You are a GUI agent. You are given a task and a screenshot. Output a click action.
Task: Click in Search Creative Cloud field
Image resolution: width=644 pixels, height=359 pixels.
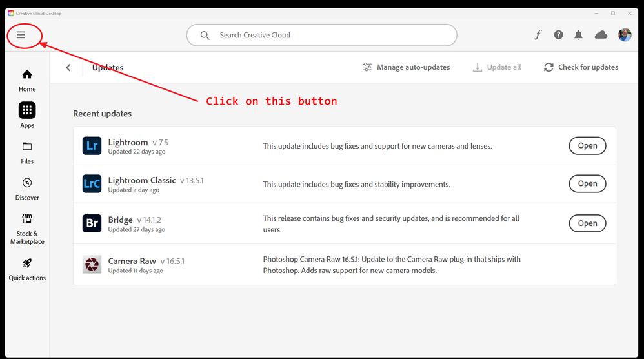[x=321, y=35]
